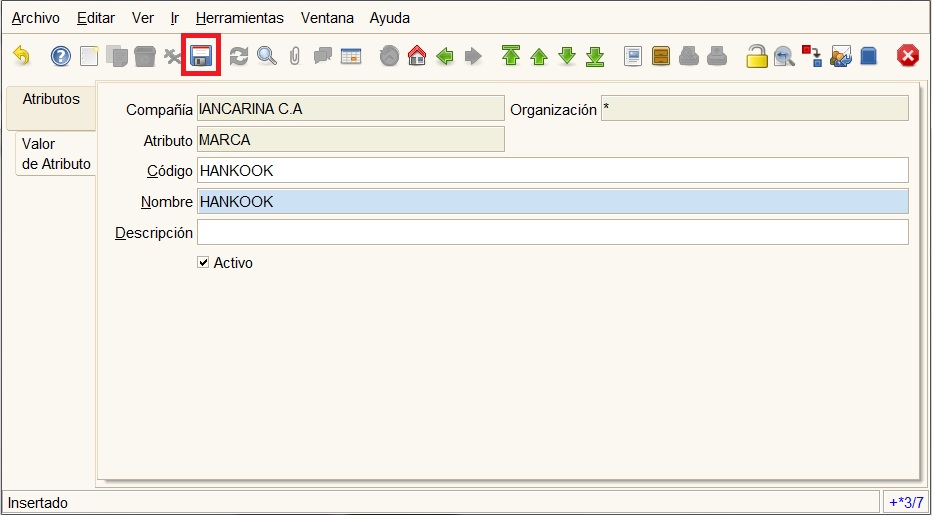Open the Archivo menu
This screenshot has width=932, height=515.
point(36,18)
